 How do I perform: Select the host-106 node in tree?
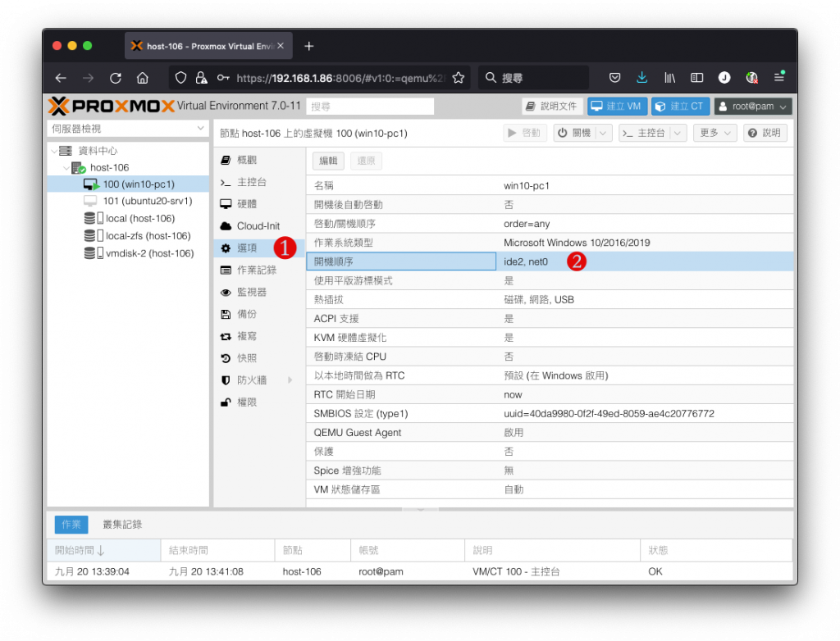109,167
